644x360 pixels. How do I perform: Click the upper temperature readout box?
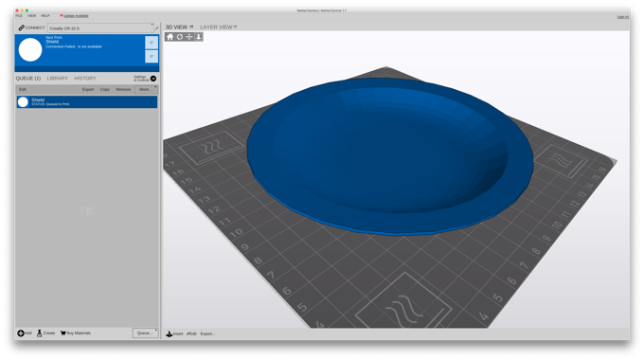click(152, 43)
